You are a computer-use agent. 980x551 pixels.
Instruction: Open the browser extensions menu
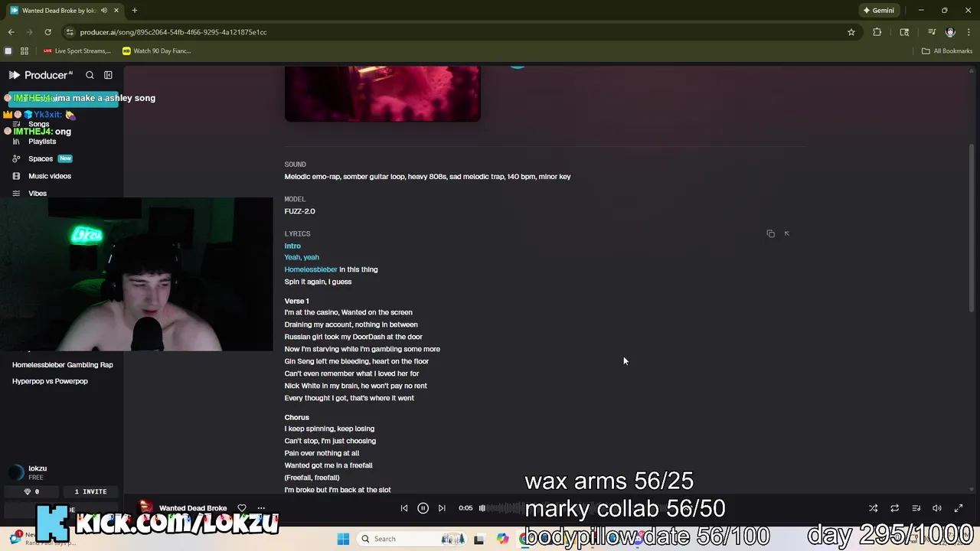pyautogui.click(x=877, y=32)
